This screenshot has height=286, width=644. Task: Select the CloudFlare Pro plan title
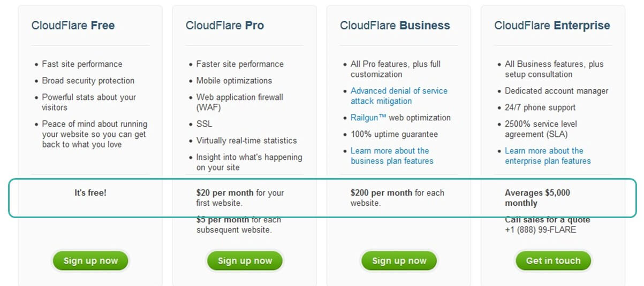pyautogui.click(x=224, y=25)
